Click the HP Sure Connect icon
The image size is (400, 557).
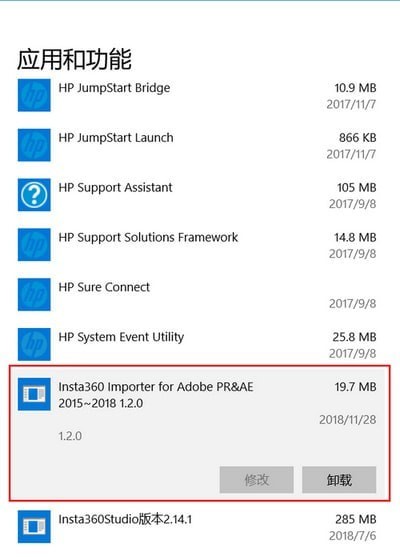pos(34,294)
